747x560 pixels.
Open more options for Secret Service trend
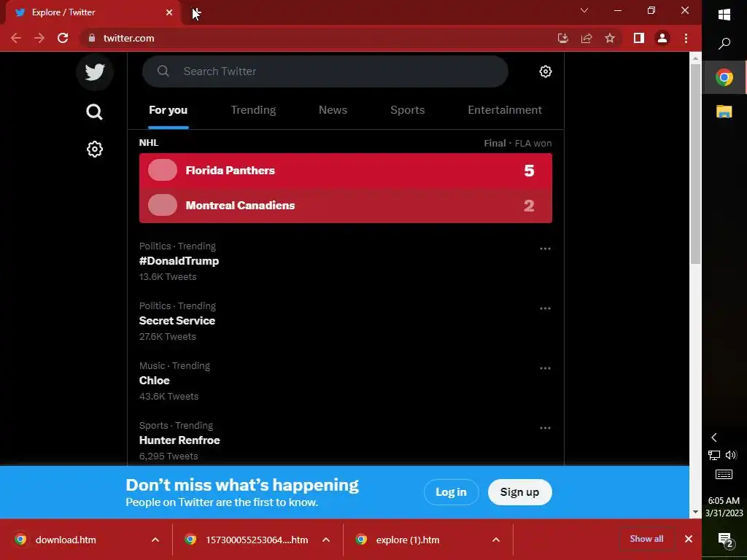pos(545,308)
